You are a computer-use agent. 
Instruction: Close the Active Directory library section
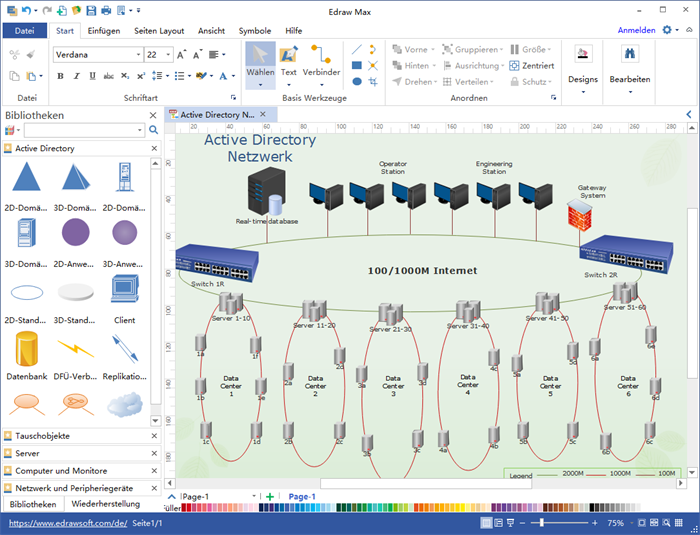154,148
